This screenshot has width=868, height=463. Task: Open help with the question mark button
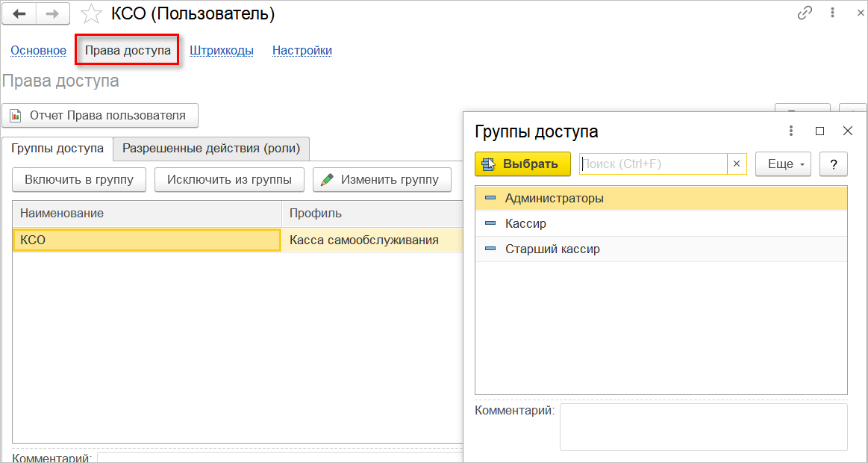click(833, 164)
